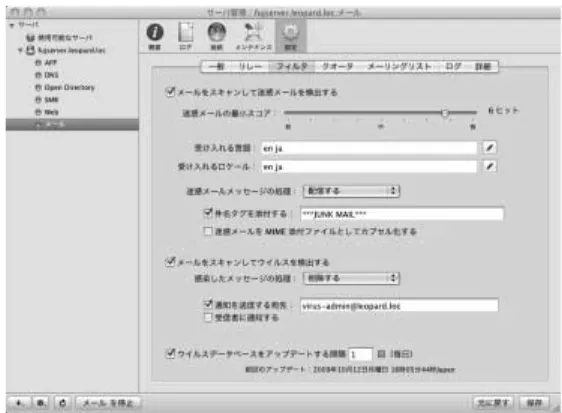Enable 迷惑メールを MIME 添付ファイルとしてカプセル化する checkbox

pyautogui.click(x=208, y=231)
